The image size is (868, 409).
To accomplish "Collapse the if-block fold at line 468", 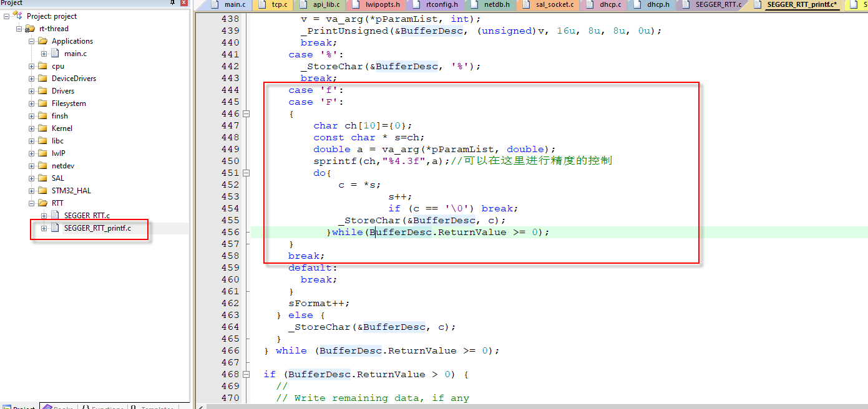I will (x=246, y=375).
